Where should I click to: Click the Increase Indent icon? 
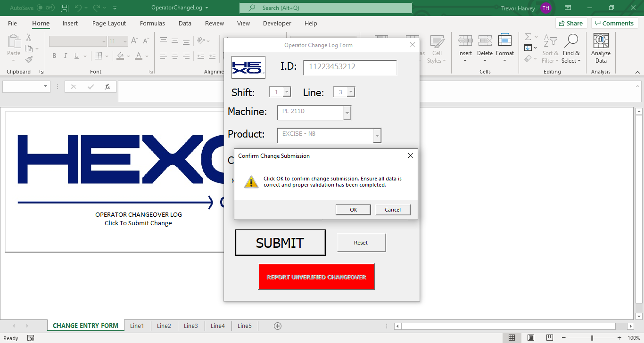tap(213, 56)
